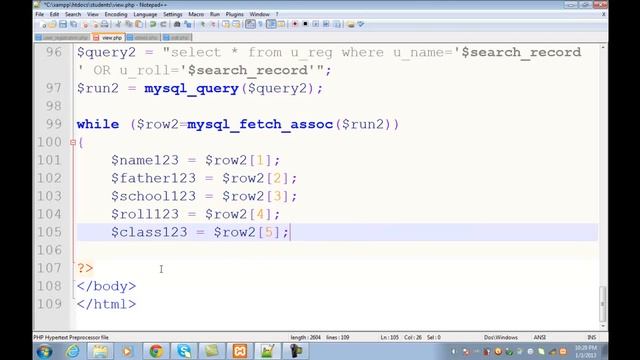Open Internet Explorer from the taskbar
This screenshot has width=640, height=360.
(73, 351)
